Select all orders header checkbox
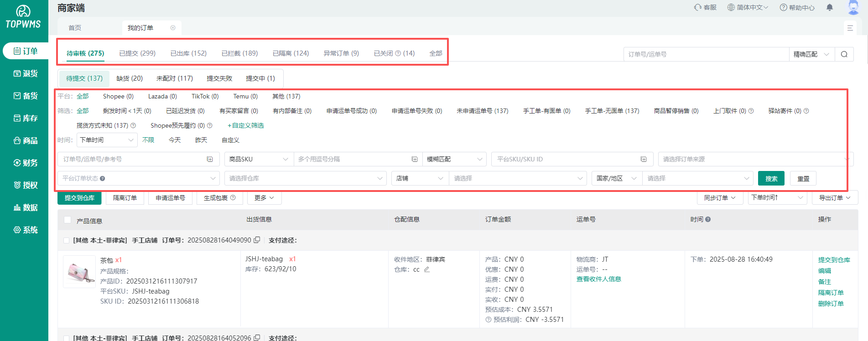The image size is (868, 341). pyautogui.click(x=68, y=220)
